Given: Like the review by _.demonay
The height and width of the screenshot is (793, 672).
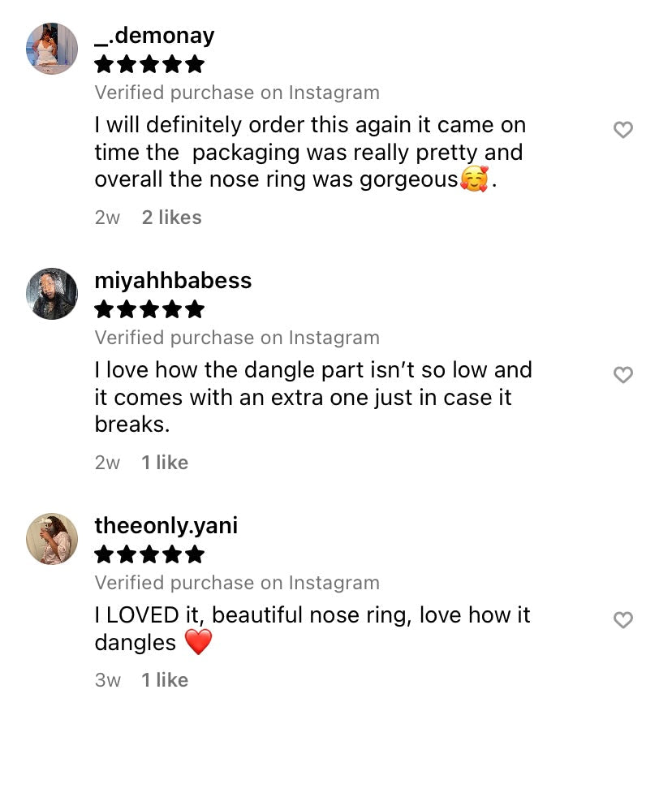Looking at the screenshot, I should 622,130.
